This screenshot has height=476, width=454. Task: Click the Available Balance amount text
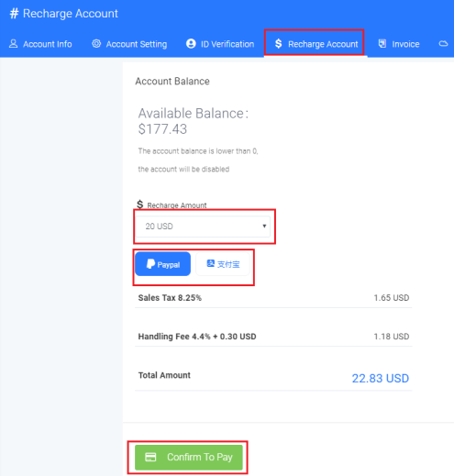(x=162, y=128)
